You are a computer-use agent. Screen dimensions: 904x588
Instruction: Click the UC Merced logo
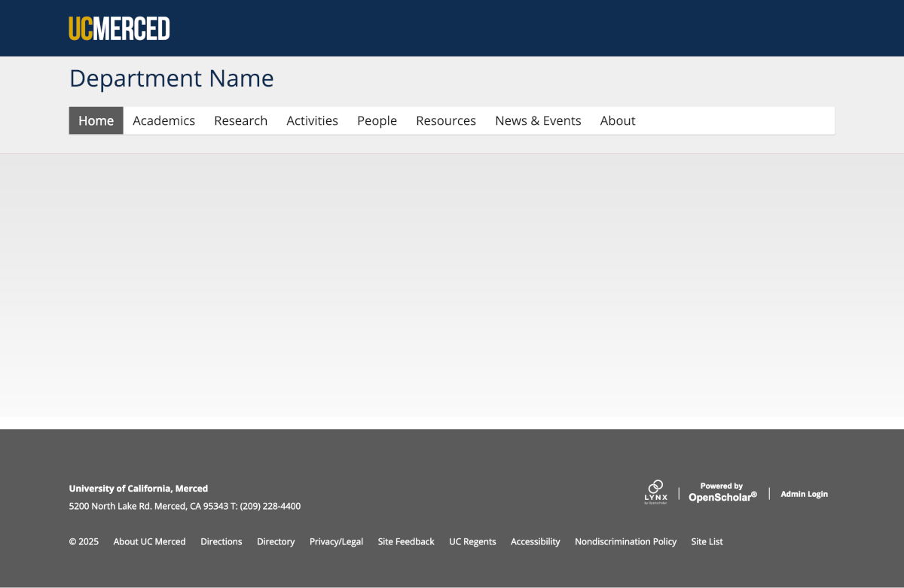pyautogui.click(x=119, y=29)
